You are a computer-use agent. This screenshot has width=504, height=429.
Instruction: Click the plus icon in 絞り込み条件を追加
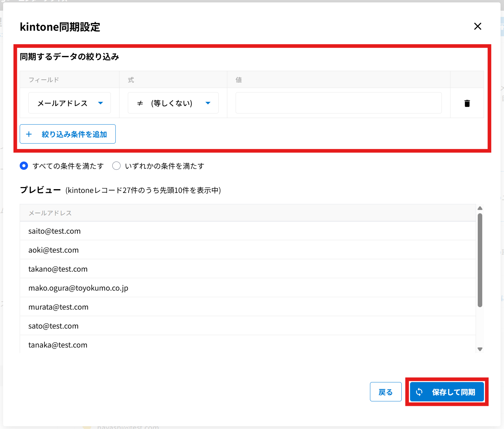(x=29, y=134)
